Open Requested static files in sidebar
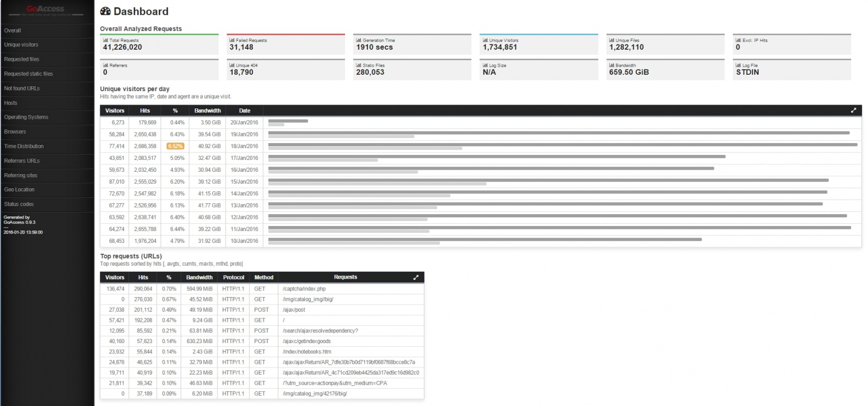The height and width of the screenshot is (406, 868). [x=47, y=74]
